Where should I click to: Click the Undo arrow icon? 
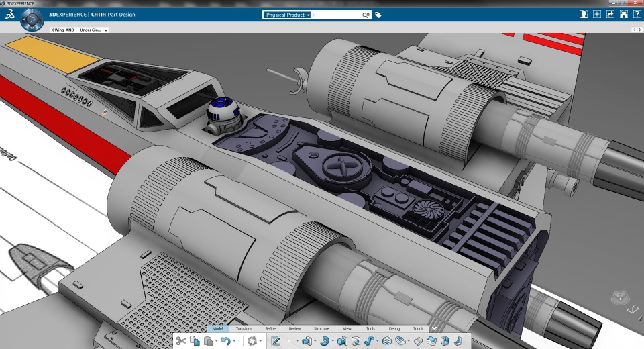pos(226,341)
